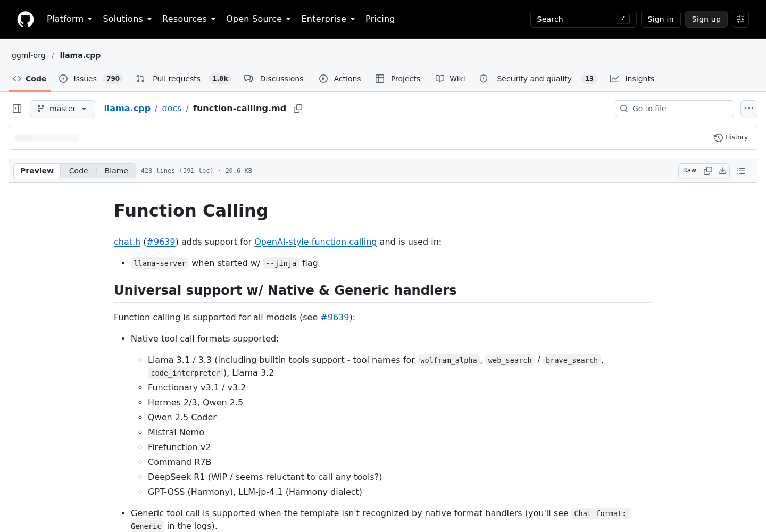Image resolution: width=766 pixels, height=532 pixels.
Task: Open Security and quality tab
Action: pos(538,79)
